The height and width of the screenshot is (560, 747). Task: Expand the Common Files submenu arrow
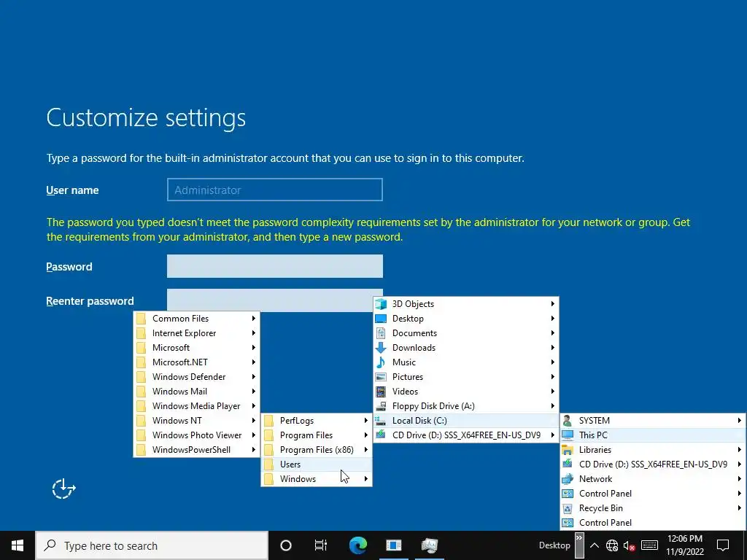point(253,318)
